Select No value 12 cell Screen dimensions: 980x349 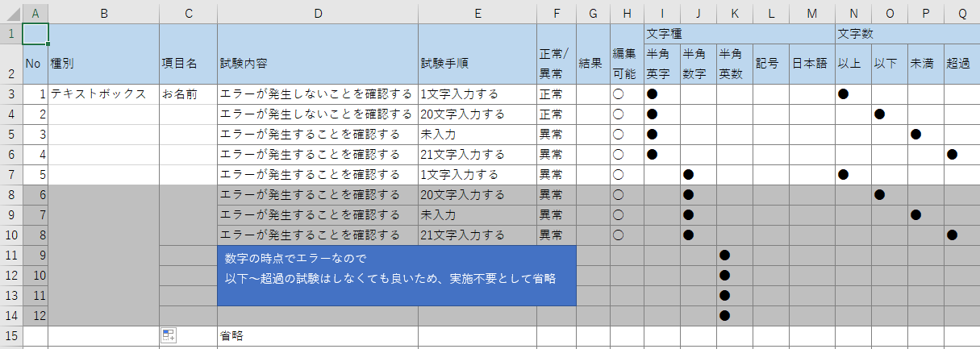click(35, 315)
